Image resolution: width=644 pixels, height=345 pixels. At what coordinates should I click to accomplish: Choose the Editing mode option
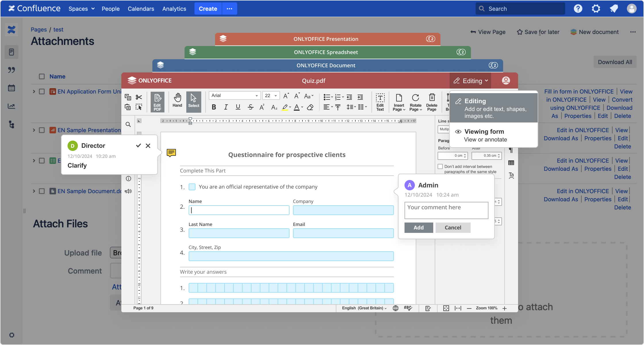tap(493, 108)
